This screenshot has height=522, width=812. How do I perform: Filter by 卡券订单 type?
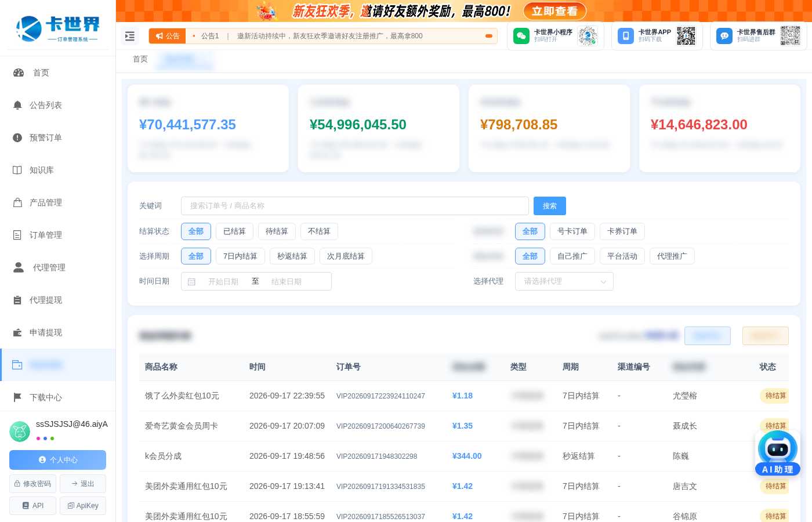pos(622,231)
